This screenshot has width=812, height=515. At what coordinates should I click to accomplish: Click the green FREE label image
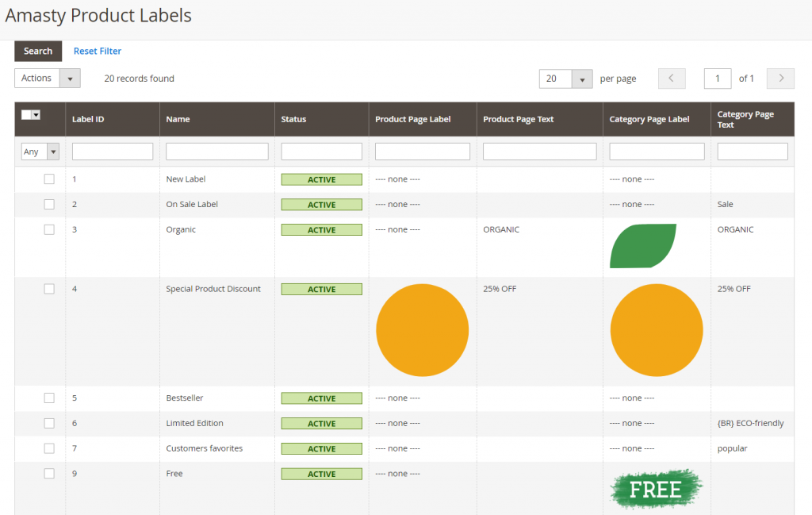pyautogui.click(x=657, y=490)
